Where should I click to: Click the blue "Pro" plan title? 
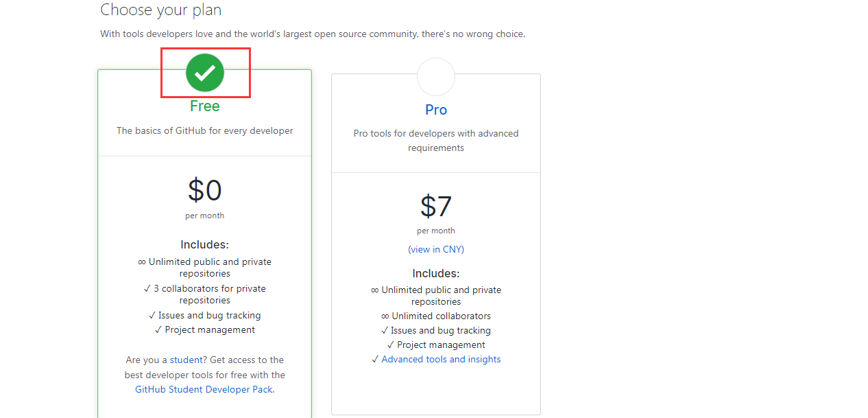(436, 110)
